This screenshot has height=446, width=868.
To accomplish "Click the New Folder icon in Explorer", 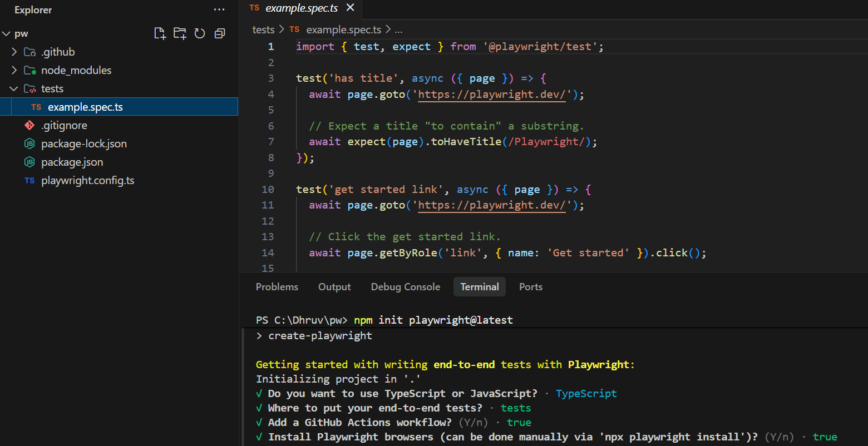I will pos(180,34).
